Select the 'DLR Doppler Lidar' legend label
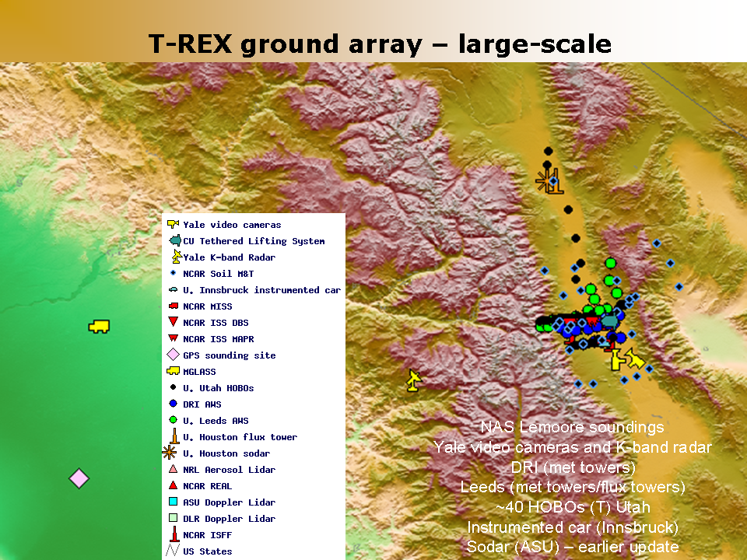Viewport: 747px width, 560px height. coord(229,519)
